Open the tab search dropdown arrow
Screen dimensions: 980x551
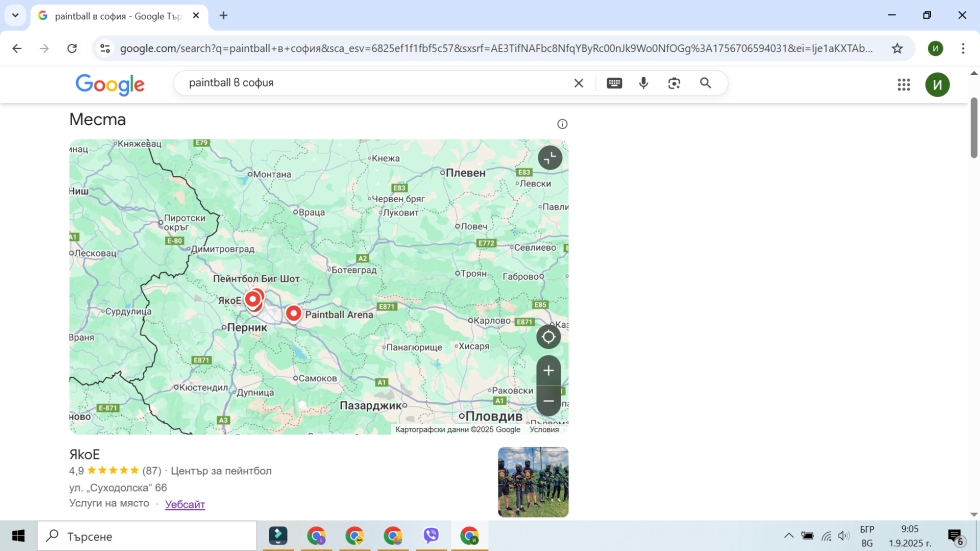click(x=15, y=16)
